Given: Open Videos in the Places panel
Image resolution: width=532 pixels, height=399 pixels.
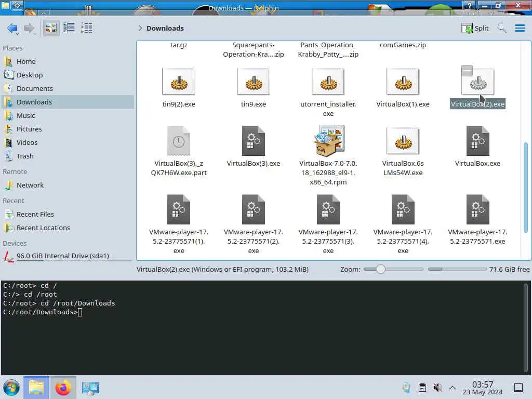Looking at the screenshot, I should point(67,143).
